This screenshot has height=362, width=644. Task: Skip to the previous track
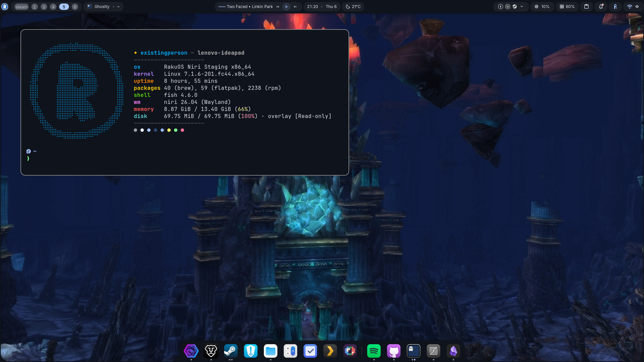(x=278, y=7)
